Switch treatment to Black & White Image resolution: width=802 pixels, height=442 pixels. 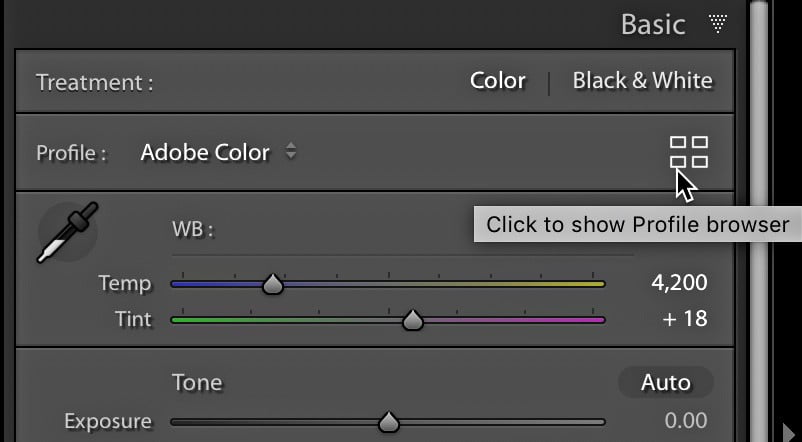(642, 81)
